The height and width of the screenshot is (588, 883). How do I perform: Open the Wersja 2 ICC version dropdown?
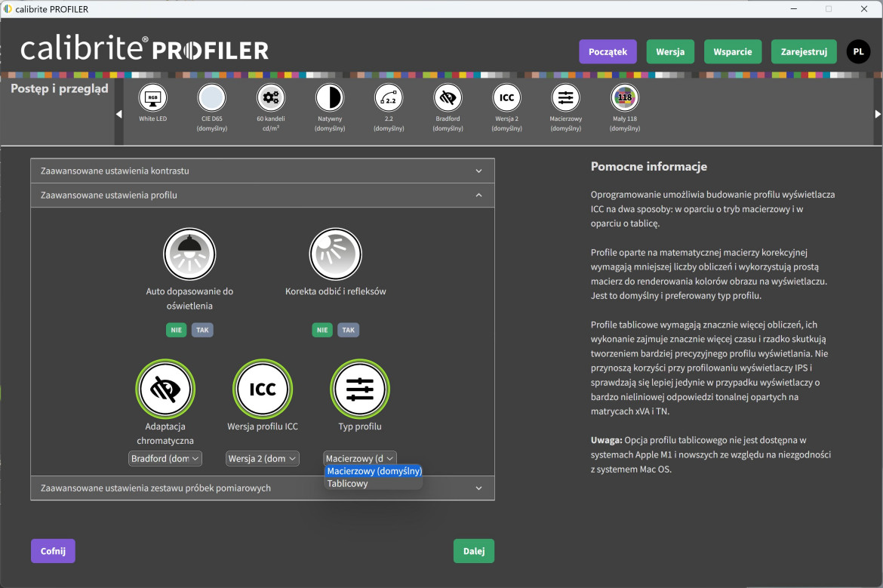[x=263, y=458]
